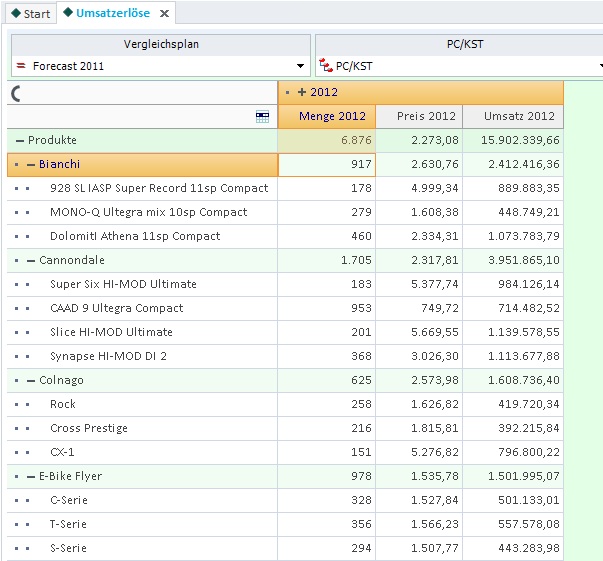The width and height of the screenshot is (603, 561).
Task: Select the T-Serie row
Action: pyautogui.click(x=142, y=524)
